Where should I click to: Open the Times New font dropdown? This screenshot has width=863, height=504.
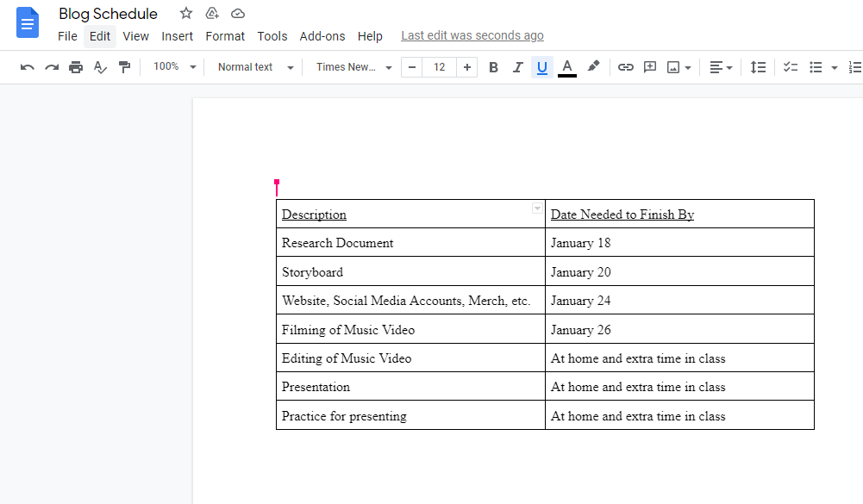coord(353,67)
